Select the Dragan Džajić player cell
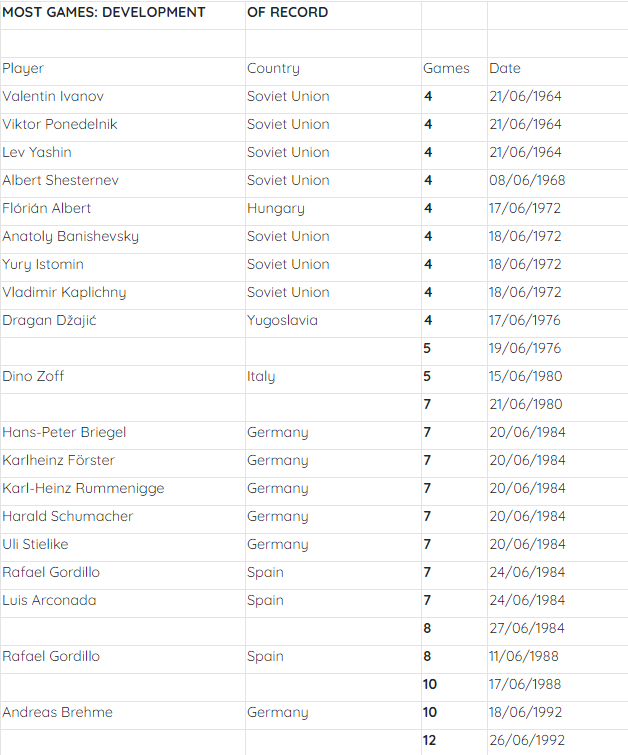 [123, 323]
